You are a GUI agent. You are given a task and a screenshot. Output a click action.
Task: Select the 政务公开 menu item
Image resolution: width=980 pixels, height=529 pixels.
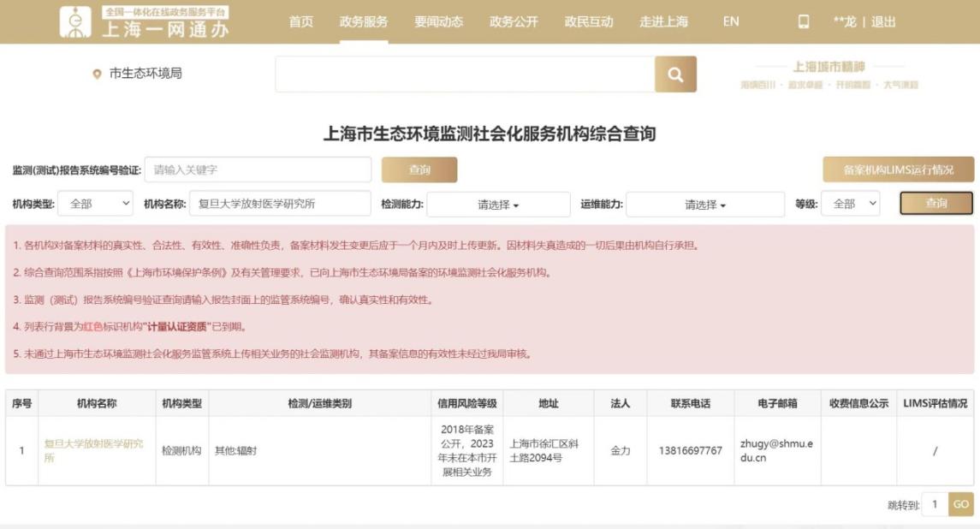(x=514, y=22)
